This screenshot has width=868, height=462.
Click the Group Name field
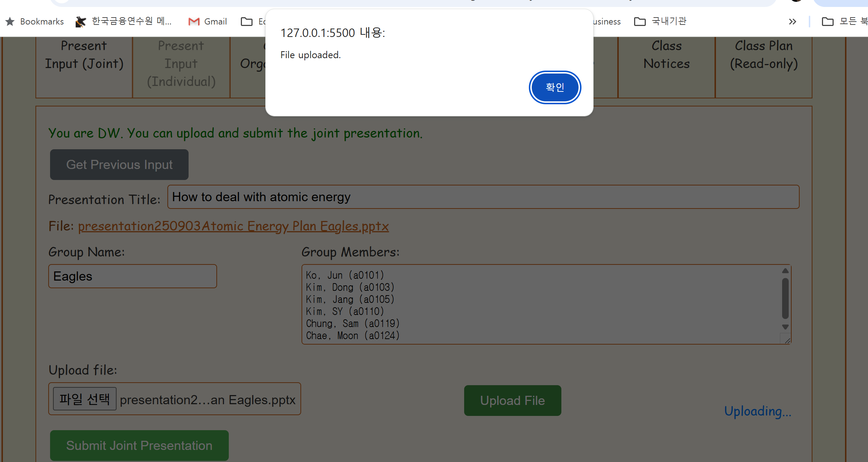[x=132, y=276]
